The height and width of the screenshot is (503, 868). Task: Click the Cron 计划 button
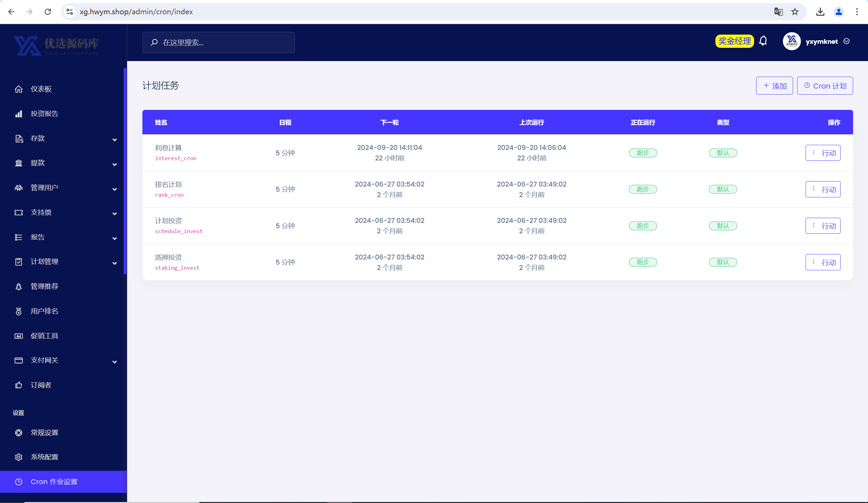pyautogui.click(x=825, y=86)
